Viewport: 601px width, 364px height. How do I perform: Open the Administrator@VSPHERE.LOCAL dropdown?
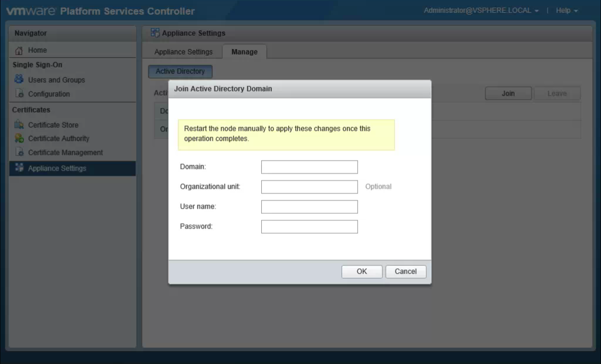pyautogui.click(x=481, y=11)
